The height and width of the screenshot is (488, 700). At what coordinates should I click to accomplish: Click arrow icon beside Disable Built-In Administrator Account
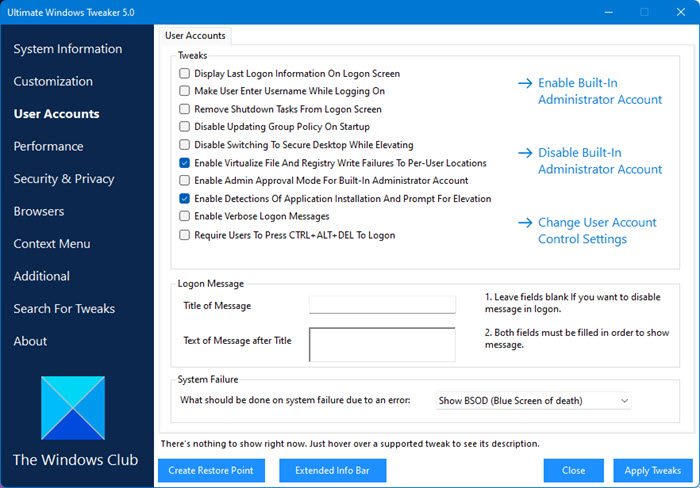525,154
